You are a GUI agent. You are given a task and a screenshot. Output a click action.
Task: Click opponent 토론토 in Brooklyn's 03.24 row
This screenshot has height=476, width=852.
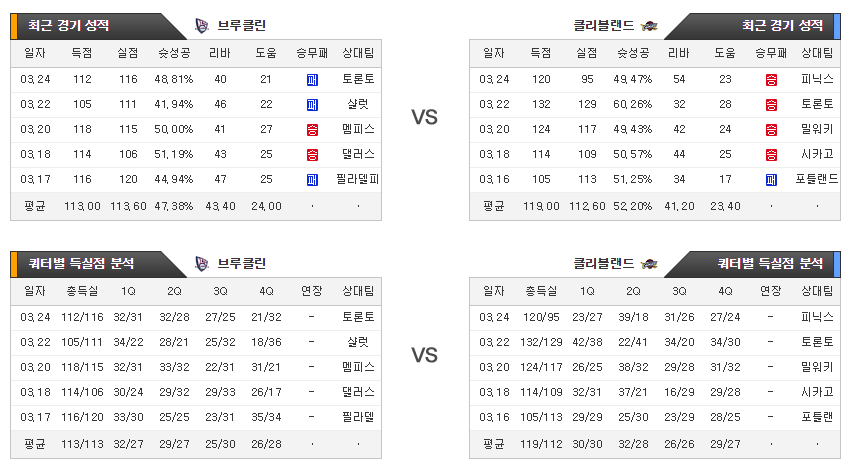(x=358, y=79)
